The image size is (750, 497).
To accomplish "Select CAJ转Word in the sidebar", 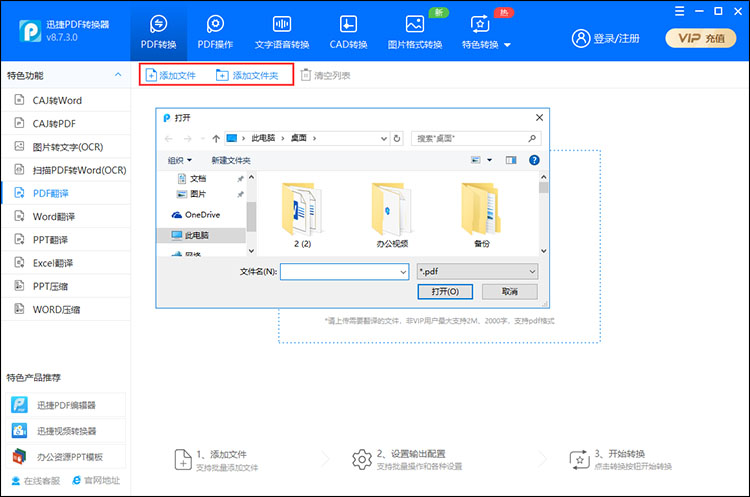I will (x=66, y=100).
